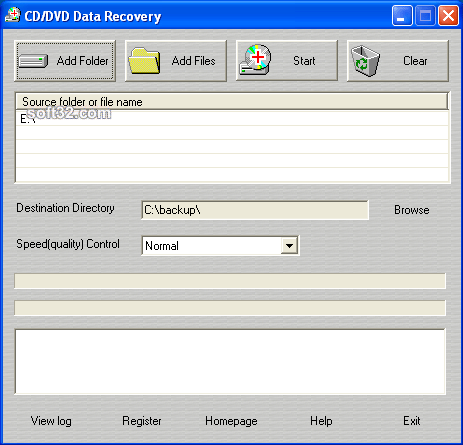Visit the Homepage link

pyautogui.click(x=231, y=421)
